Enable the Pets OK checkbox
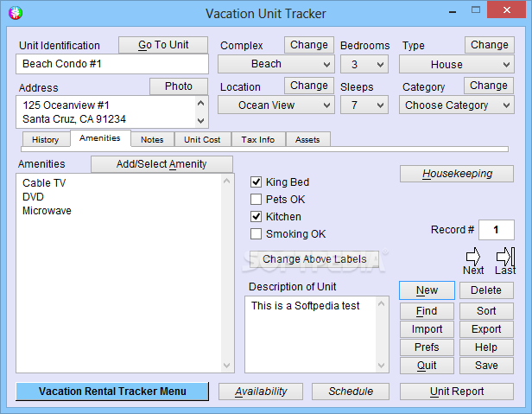 pos(256,200)
